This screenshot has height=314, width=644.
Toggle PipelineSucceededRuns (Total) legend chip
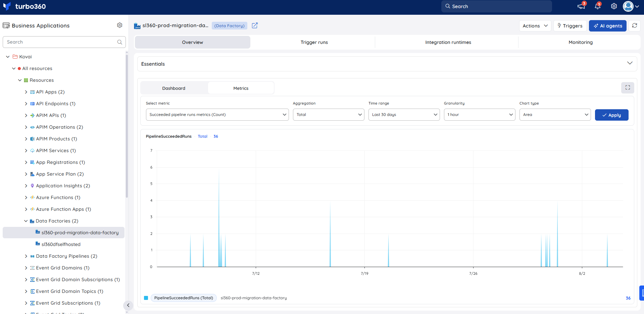pyautogui.click(x=184, y=298)
